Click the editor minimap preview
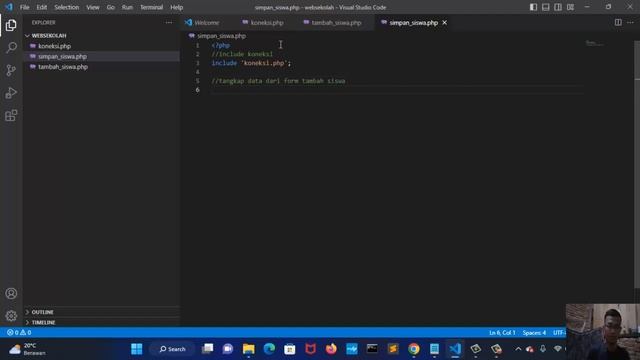640x360 pixels. pos(594,43)
